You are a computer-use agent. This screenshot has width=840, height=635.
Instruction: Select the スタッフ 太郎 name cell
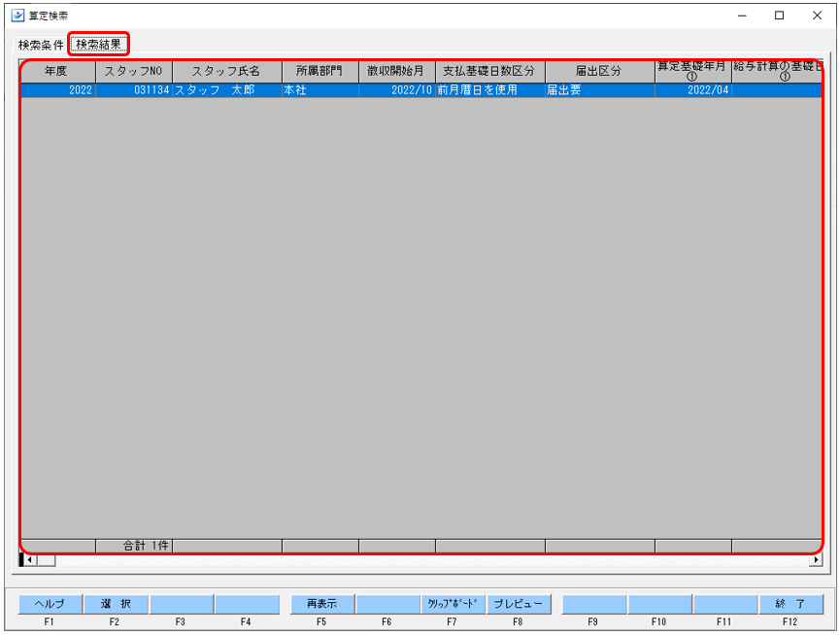tap(227, 90)
